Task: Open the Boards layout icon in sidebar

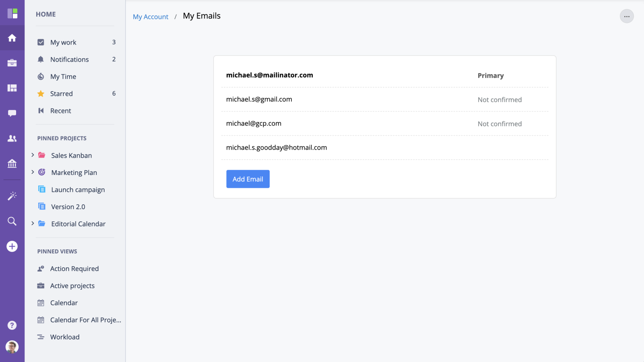Action: [x=12, y=88]
